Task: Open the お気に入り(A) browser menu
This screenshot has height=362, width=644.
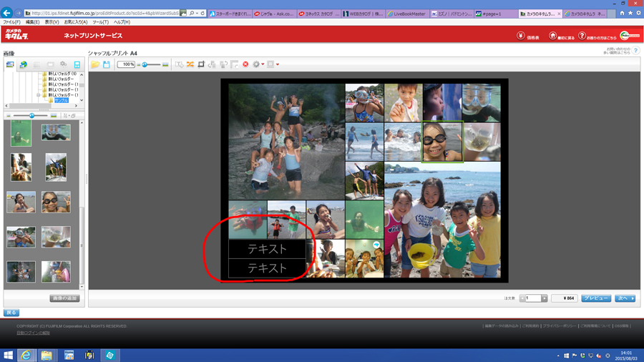Action: pyautogui.click(x=76, y=22)
